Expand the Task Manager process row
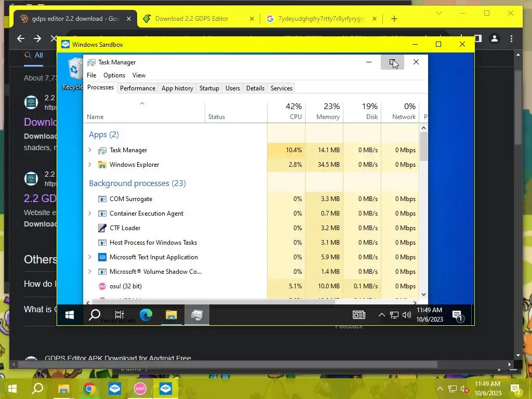 pos(89,150)
